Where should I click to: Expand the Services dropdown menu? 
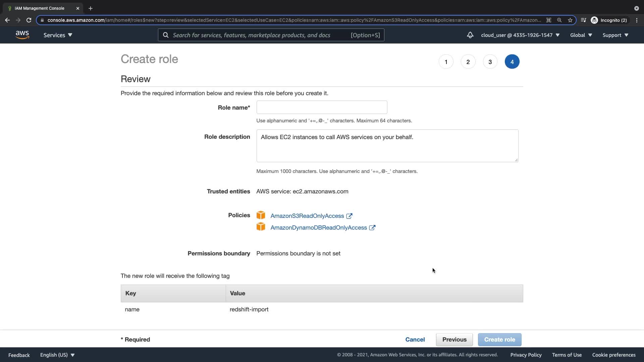coord(58,35)
